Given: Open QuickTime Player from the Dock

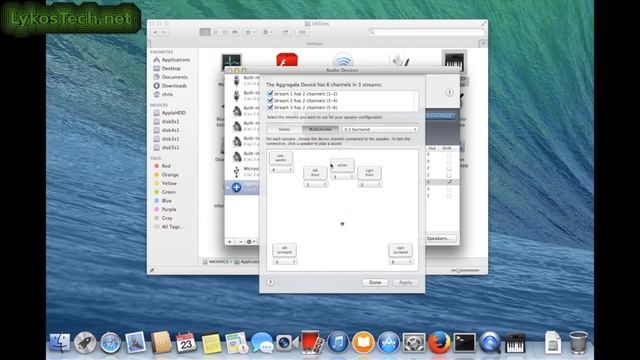Looking at the screenshot, I should pos(490,342).
